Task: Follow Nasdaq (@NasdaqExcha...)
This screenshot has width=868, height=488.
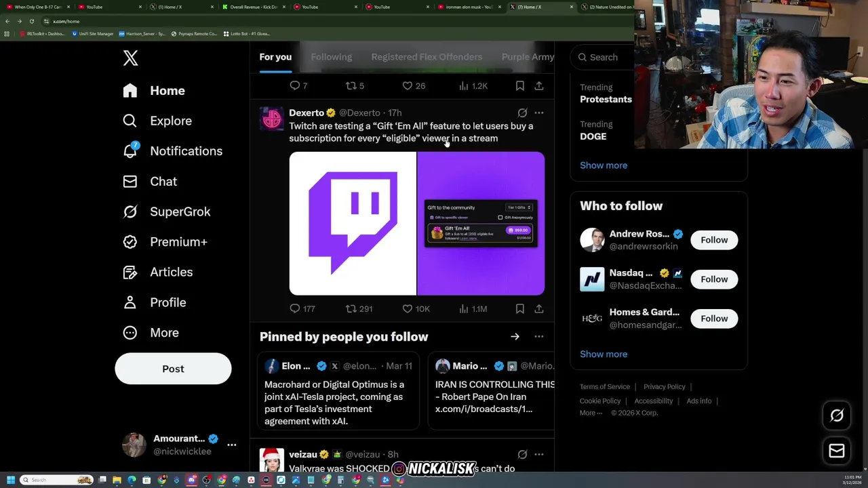Action: click(714, 279)
